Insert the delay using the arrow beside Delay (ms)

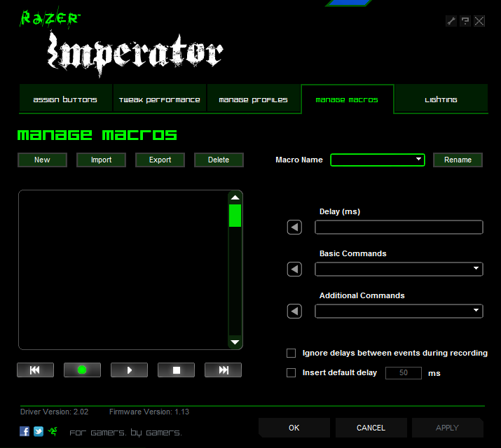[x=294, y=227]
